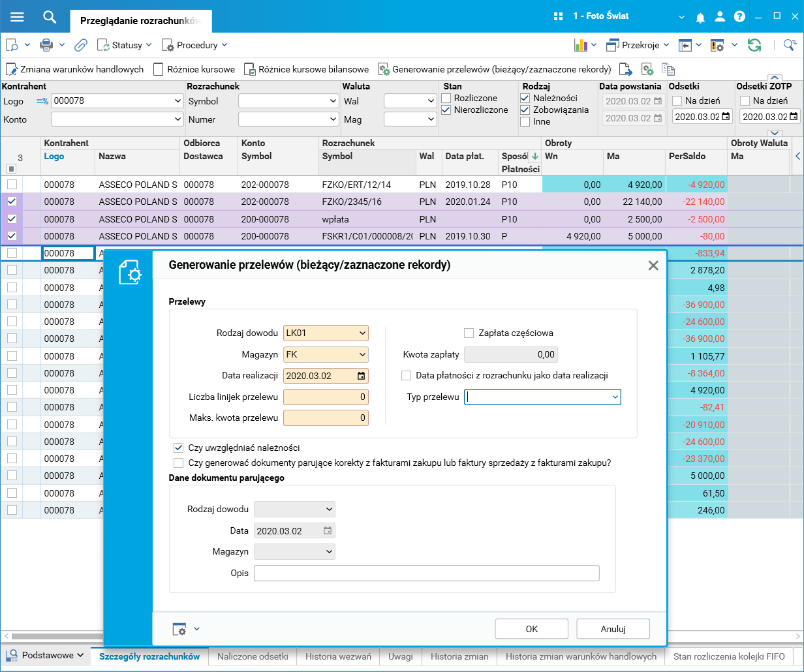Viewport: 804px width, 672px height.
Task: Toggle Rozliczone state checkbox
Action: pyautogui.click(x=446, y=98)
